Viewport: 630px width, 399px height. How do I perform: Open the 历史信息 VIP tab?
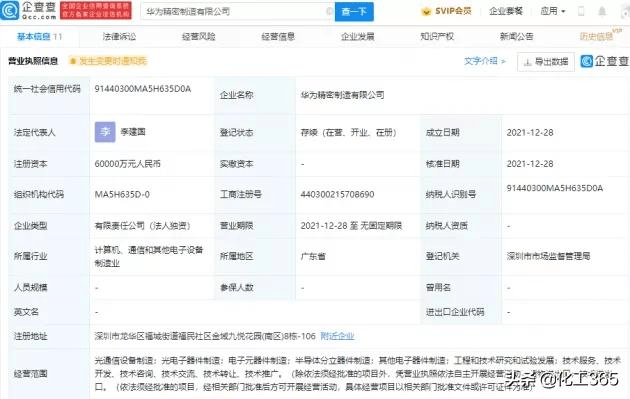pyautogui.click(x=597, y=37)
